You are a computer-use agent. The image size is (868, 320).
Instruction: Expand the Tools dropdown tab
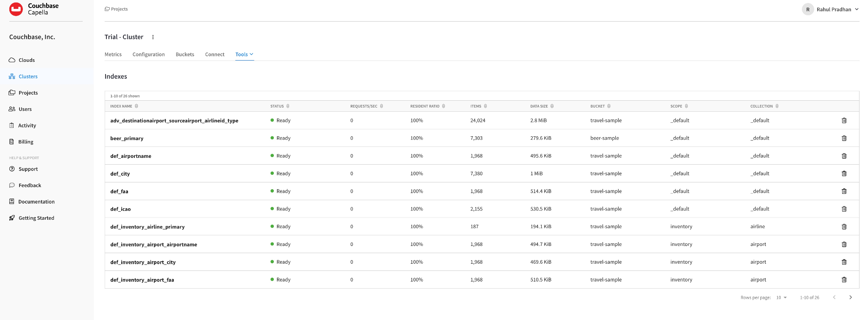click(245, 55)
